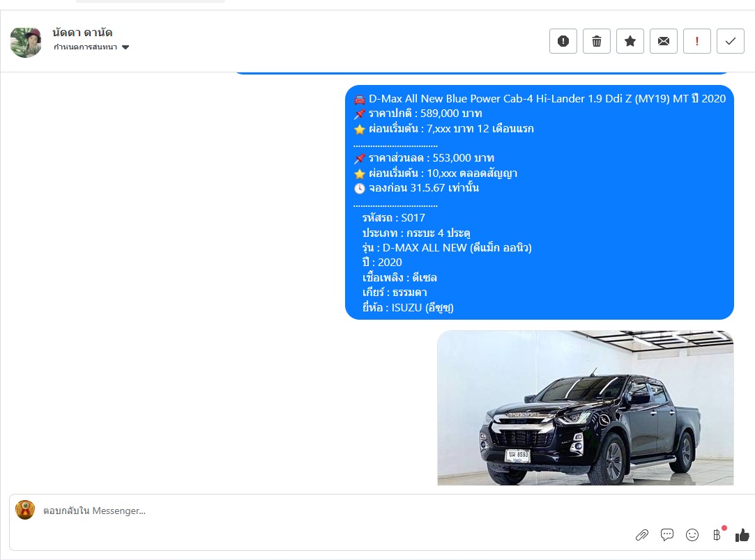Click the เชื้อเพลิง : ดีเซล line
This screenshot has height=560, width=755.
coord(399,278)
